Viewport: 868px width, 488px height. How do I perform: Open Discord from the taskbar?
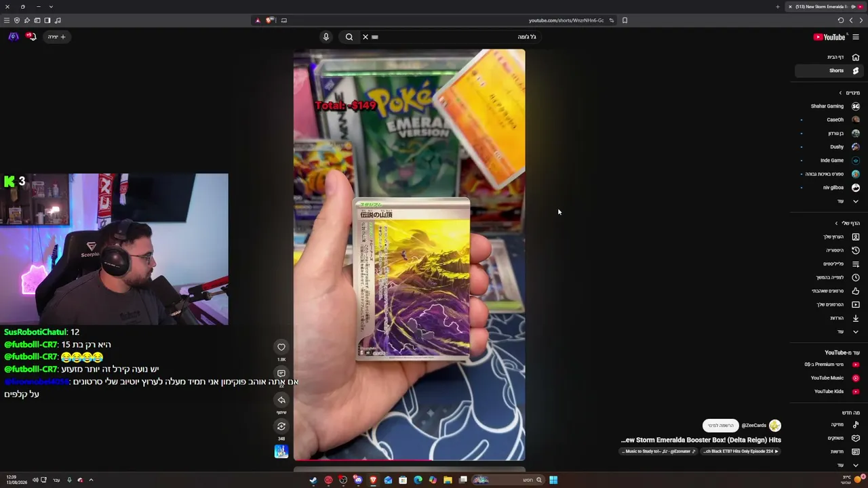pyautogui.click(x=358, y=480)
